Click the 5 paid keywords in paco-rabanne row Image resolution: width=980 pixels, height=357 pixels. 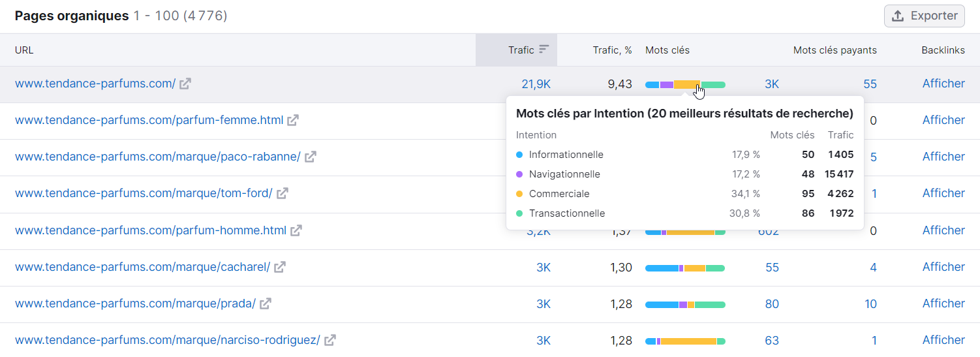pyautogui.click(x=874, y=157)
